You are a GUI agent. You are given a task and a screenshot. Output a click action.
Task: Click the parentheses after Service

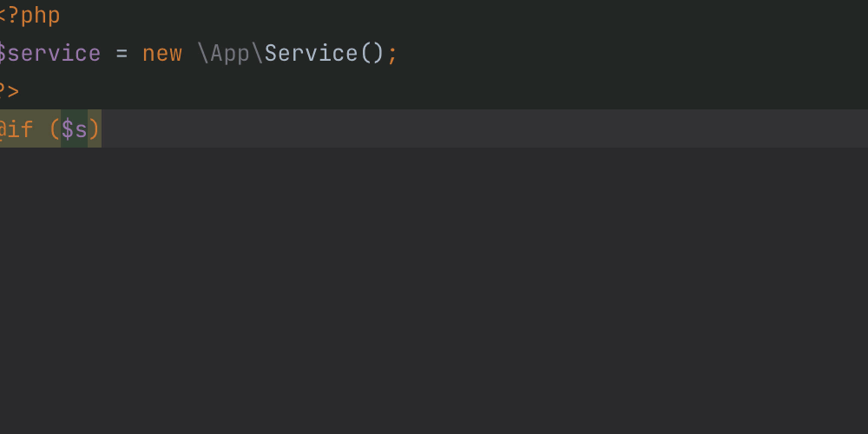pos(372,54)
